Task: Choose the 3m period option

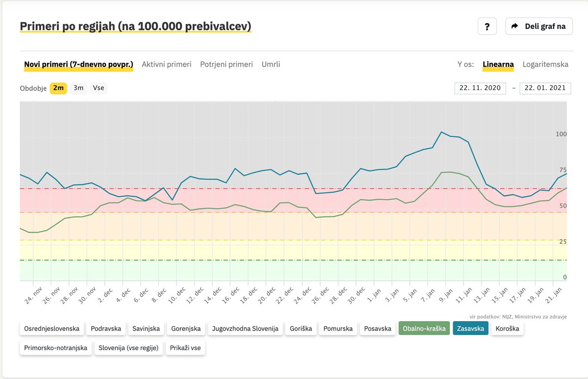Action: (x=78, y=88)
